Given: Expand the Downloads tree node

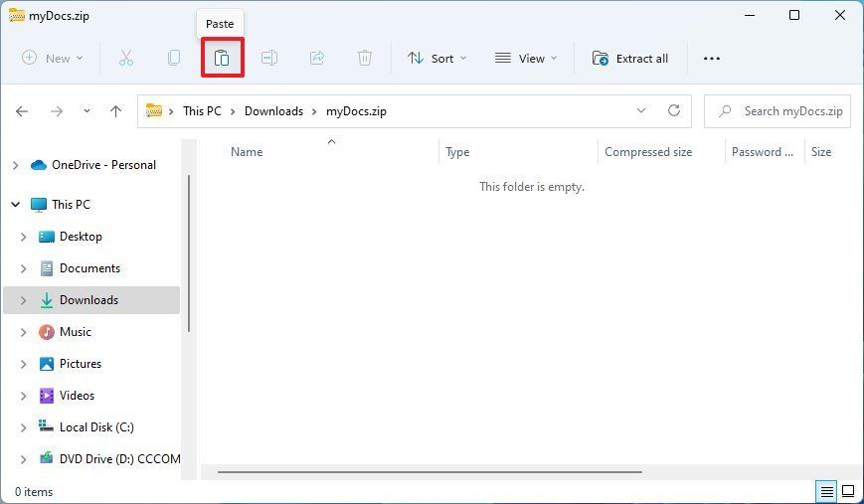Looking at the screenshot, I should [23, 300].
